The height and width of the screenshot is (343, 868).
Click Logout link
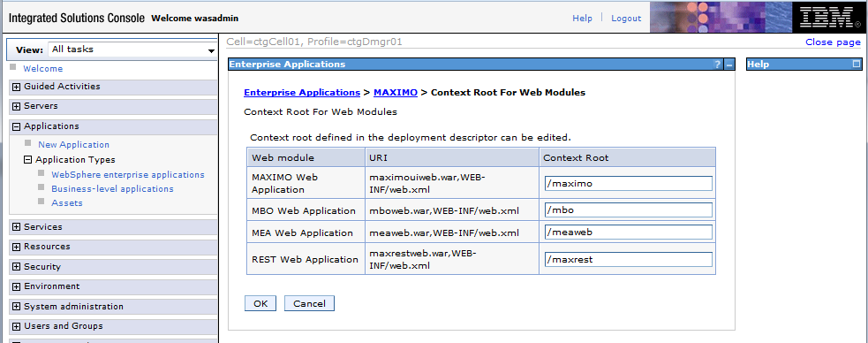(x=626, y=19)
